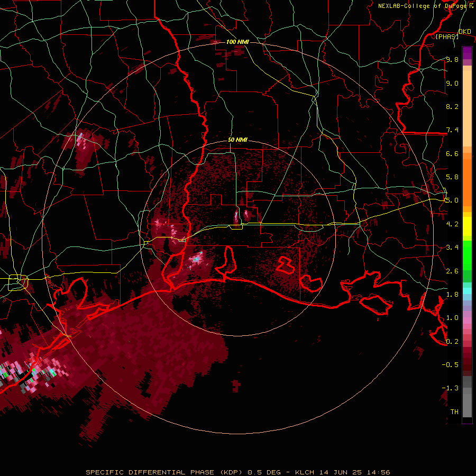
Task: Click the -0.5 scale value
Action: click(450, 365)
